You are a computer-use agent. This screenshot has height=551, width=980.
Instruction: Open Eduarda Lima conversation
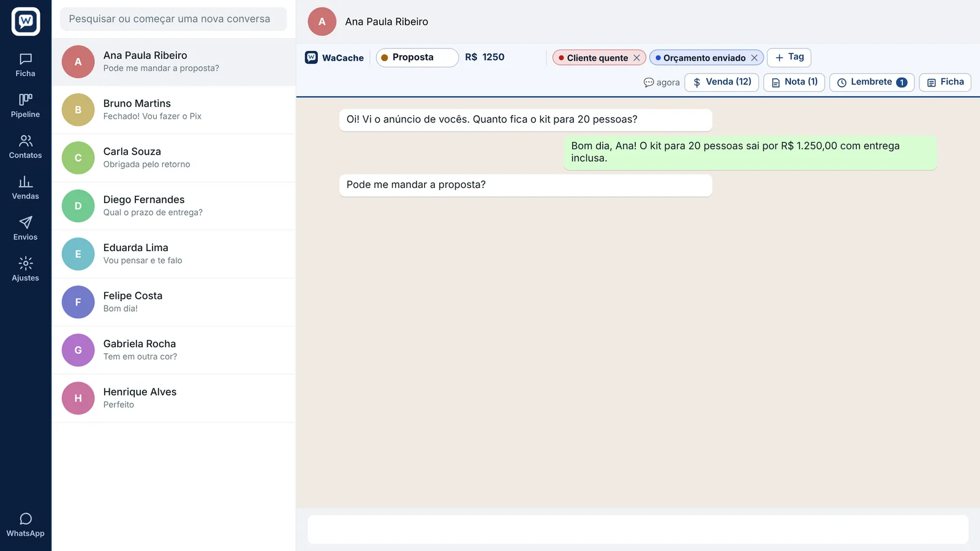tap(174, 254)
